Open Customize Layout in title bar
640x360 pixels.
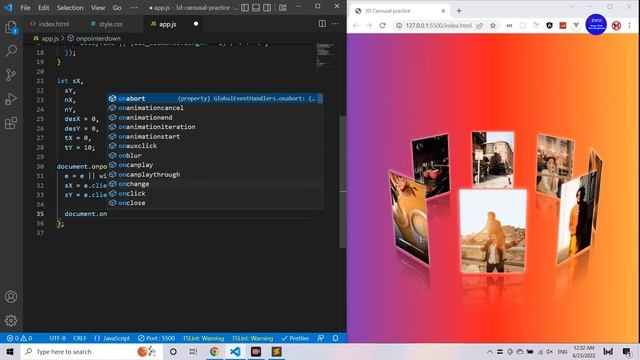click(x=282, y=7)
